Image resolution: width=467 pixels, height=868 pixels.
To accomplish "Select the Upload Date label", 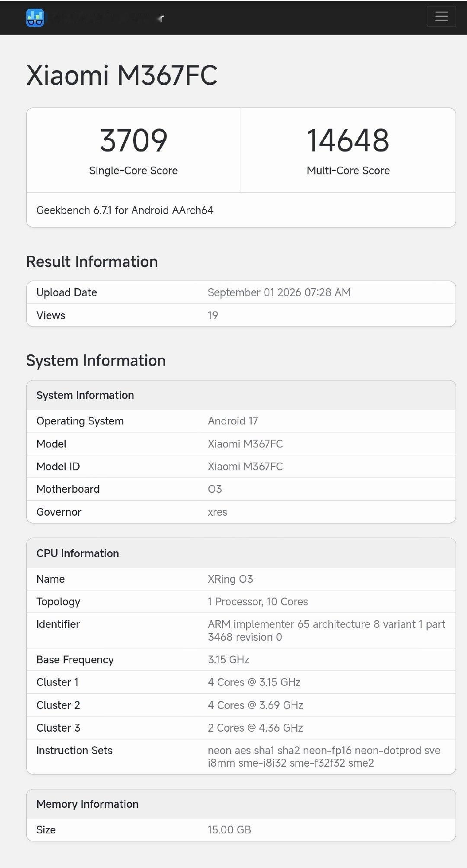I will [67, 293].
